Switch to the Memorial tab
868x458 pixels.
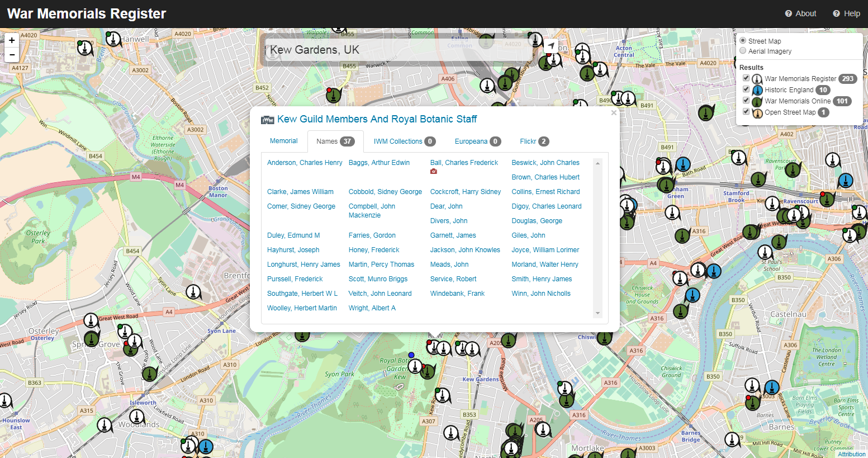(x=283, y=141)
